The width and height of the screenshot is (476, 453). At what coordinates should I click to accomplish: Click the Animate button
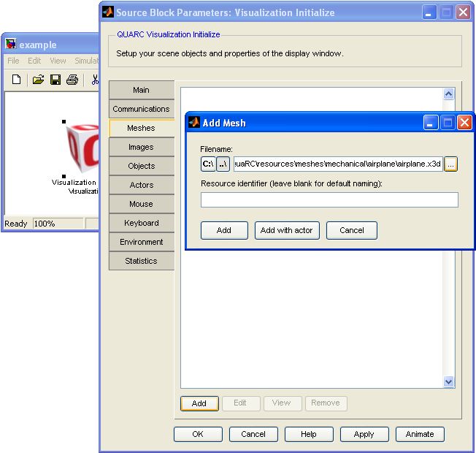click(x=420, y=434)
